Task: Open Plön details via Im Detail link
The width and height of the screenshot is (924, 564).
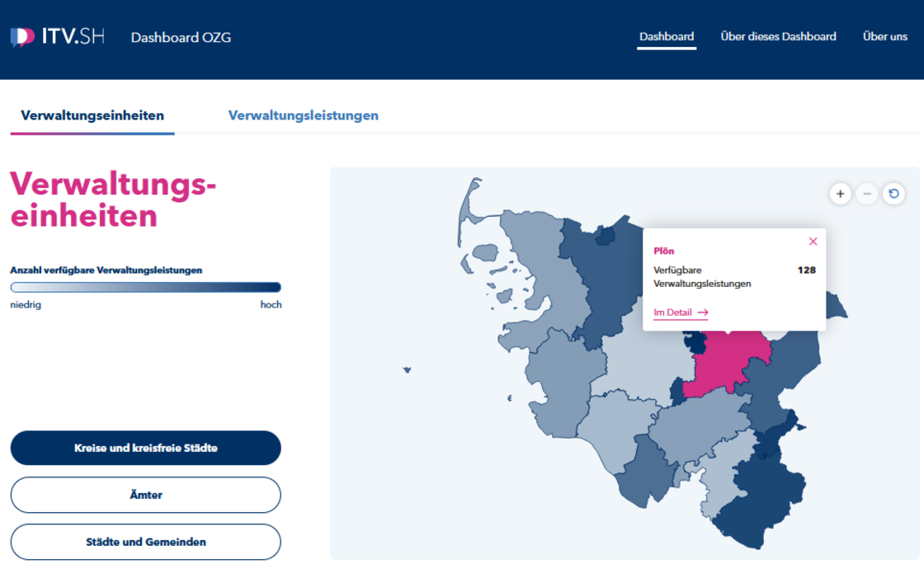Action: (673, 313)
